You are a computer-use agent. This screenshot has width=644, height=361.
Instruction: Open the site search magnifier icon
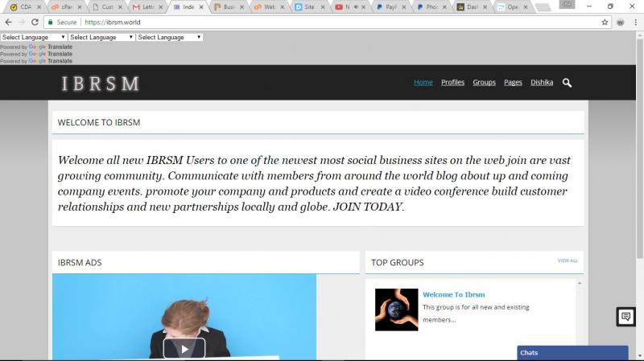tap(567, 83)
